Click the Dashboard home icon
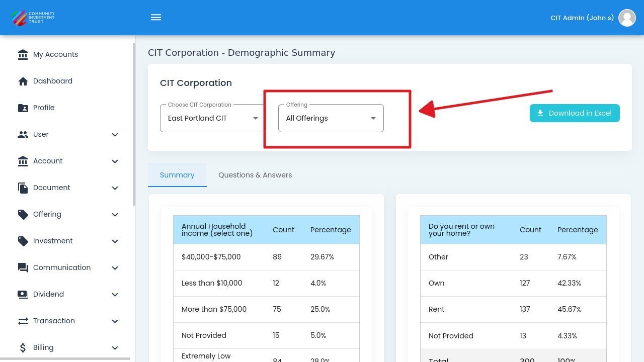Screen dimensions: 644x362 click(x=23, y=81)
